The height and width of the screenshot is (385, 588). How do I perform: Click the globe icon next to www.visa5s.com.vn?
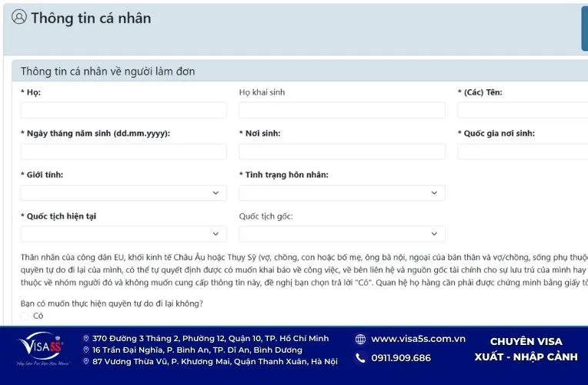pyautogui.click(x=360, y=340)
